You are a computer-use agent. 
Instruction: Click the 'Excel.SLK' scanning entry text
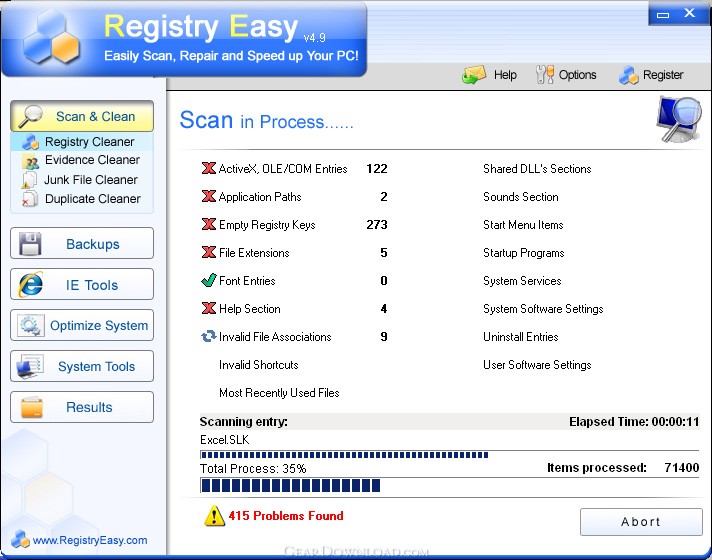point(224,440)
